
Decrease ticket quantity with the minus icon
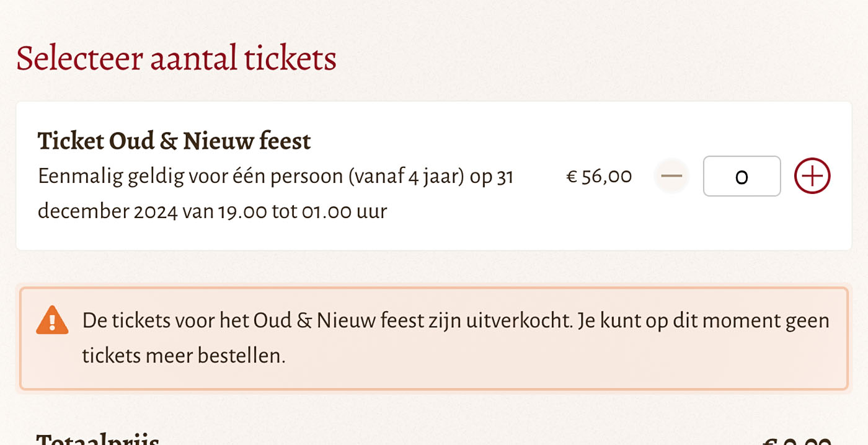coord(671,176)
